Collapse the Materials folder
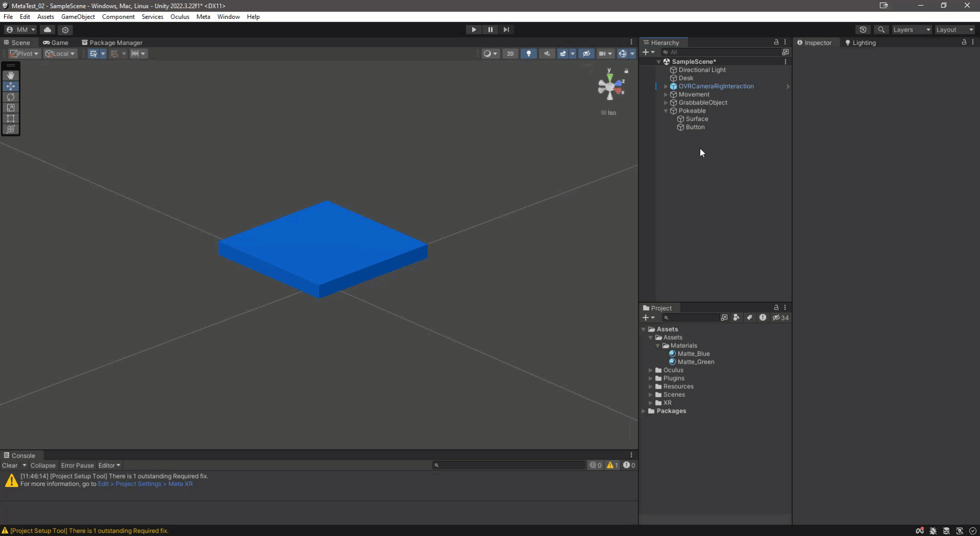Screen dimensions: 980x536 click(658, 346)
